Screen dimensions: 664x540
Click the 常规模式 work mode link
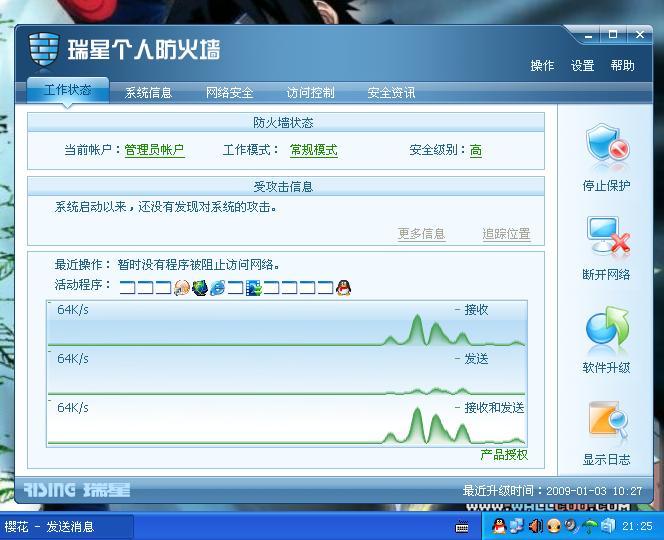(x=314, y=150)
